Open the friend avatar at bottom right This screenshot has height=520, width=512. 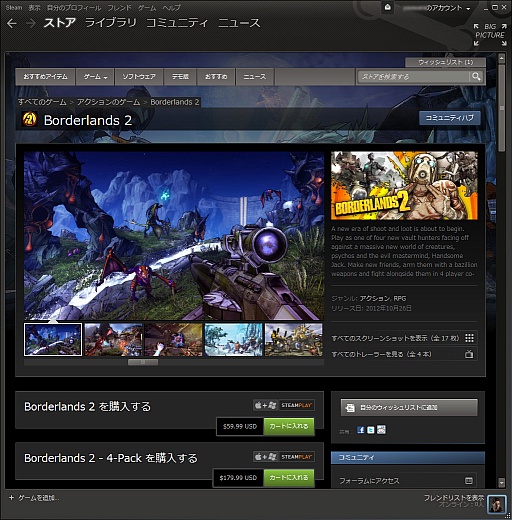tap(496, 505)
